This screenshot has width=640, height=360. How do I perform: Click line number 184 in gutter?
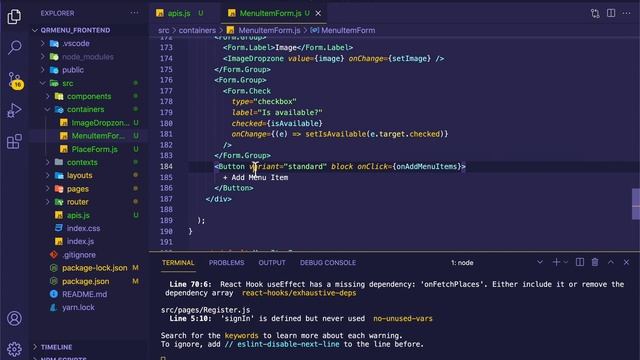coord(166,167)
